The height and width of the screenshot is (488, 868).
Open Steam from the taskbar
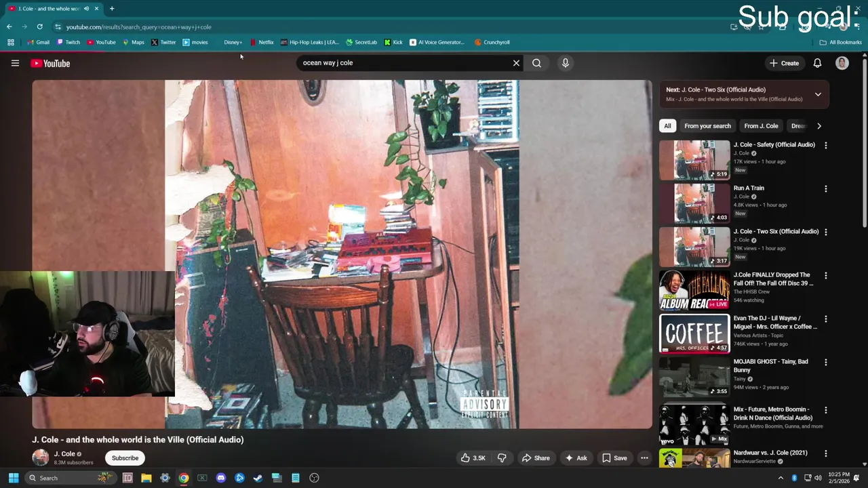(258, 478)
